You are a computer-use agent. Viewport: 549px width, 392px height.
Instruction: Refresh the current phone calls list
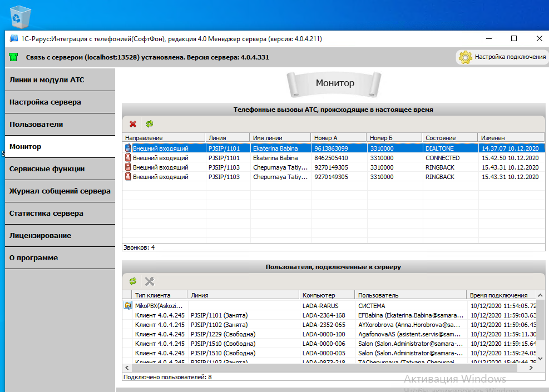click(x=150, y=124)
